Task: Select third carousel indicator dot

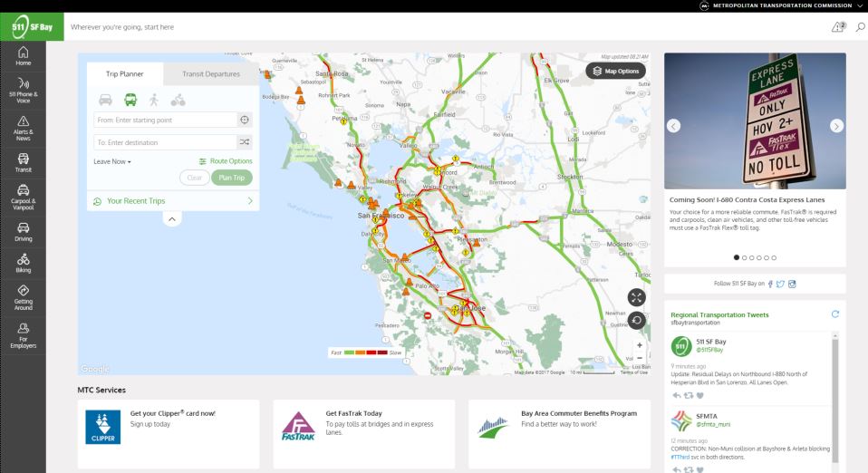Action: click(x=752, y=257)
